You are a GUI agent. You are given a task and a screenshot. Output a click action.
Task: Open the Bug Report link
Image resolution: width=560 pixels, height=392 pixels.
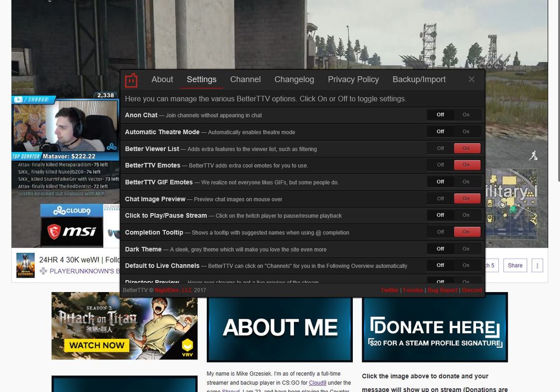click(442, 290)
